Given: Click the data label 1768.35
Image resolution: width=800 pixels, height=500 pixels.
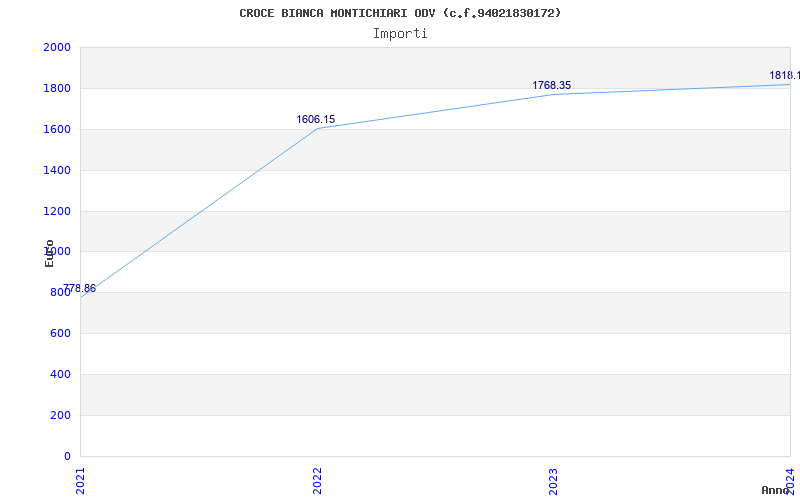Looking at the screenshot, I should 552,85.
